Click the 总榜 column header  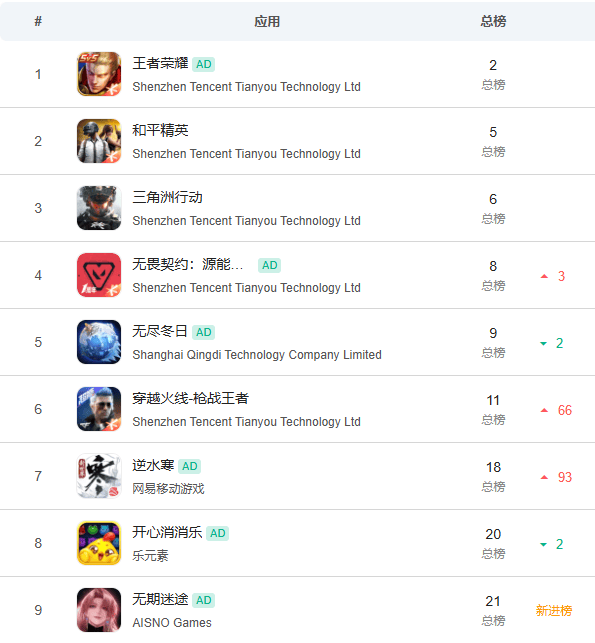point(493,21)
